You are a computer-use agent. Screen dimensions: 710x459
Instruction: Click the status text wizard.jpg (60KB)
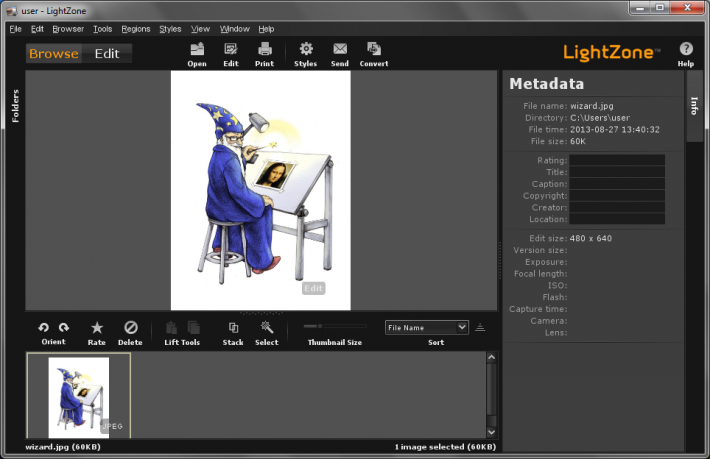63,447
